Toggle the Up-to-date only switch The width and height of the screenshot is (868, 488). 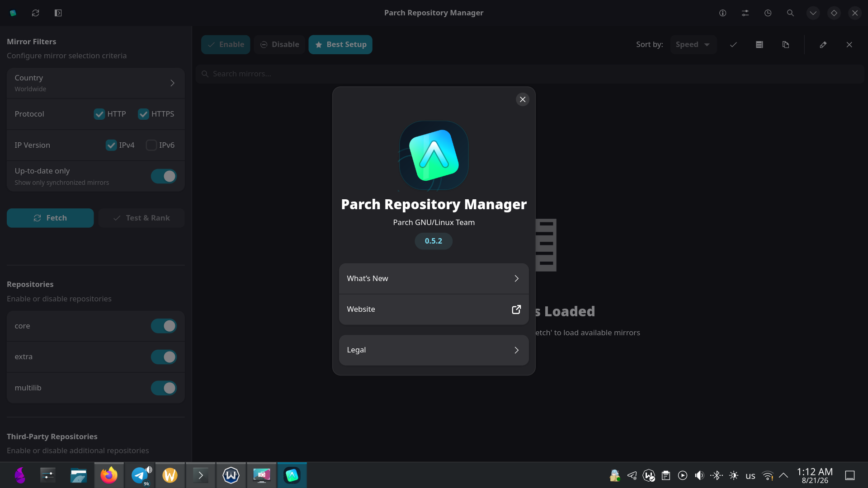[x=164, y=176]
